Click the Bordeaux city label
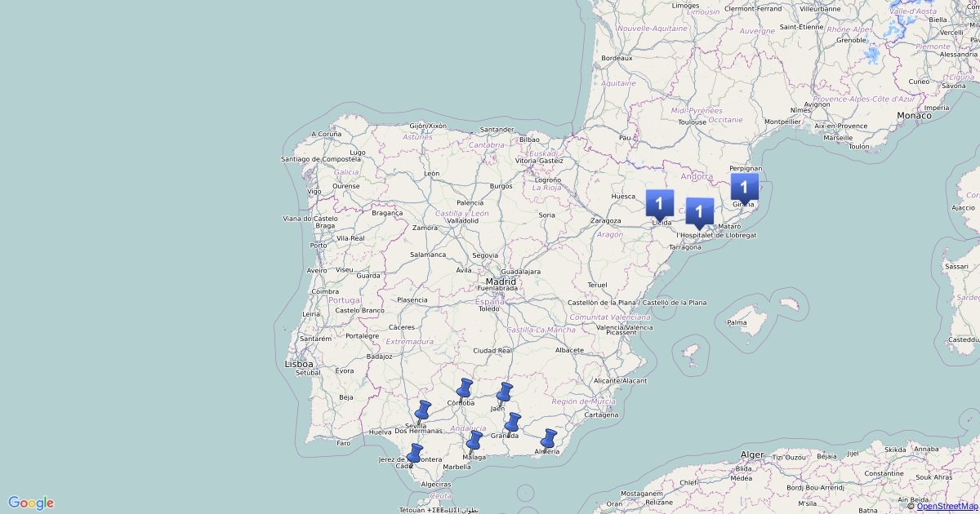The image size is (980, 514). coord(617,58)
